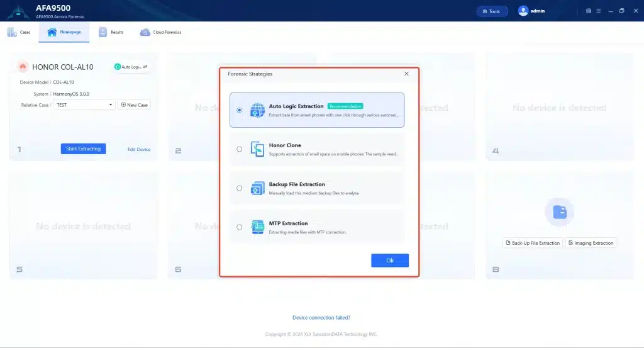The image size is (644, 348).
Task: Click the MTP Extraction icon
Action: (x=257, y=227)
